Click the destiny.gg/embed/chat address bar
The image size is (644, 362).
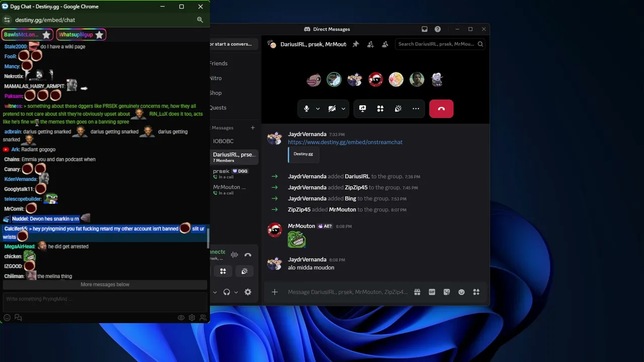point(45,20)
